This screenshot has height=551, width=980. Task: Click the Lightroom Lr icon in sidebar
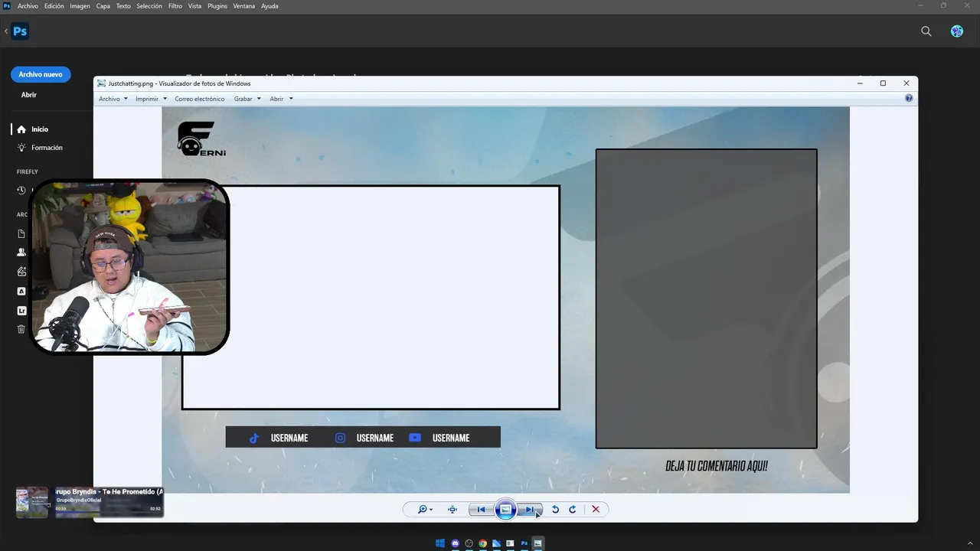click(21, 311)
